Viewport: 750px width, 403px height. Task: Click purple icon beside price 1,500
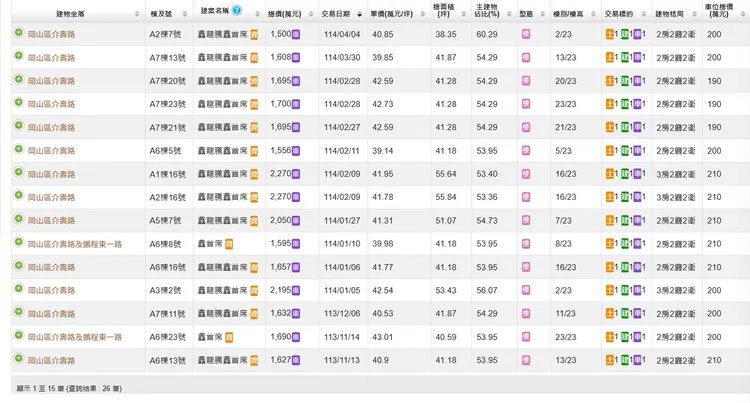coord(296,34)
